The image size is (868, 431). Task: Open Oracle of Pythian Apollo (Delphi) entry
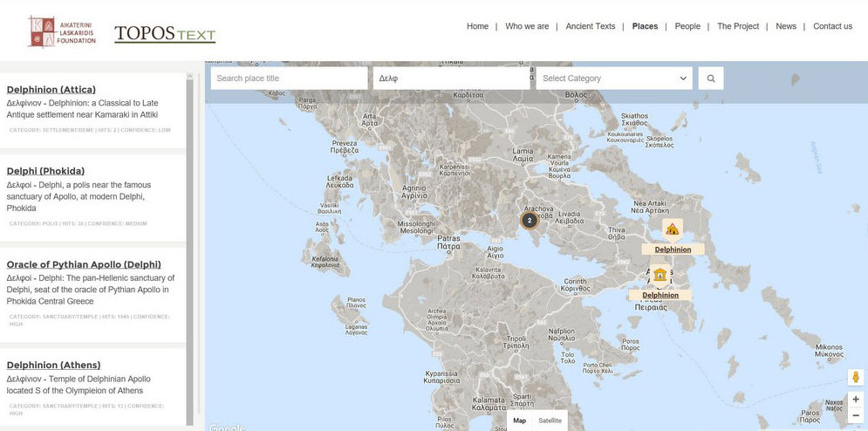84,264
